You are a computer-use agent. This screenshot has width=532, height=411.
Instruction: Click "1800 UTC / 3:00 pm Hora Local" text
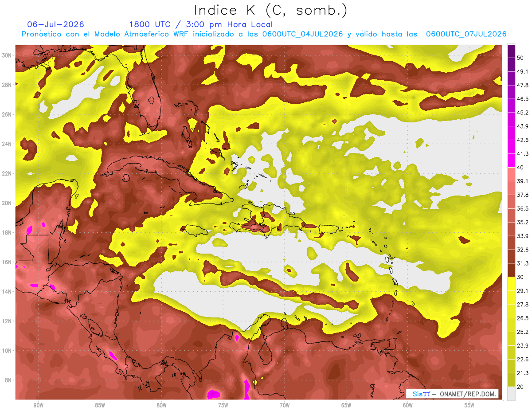click(201, 24)
